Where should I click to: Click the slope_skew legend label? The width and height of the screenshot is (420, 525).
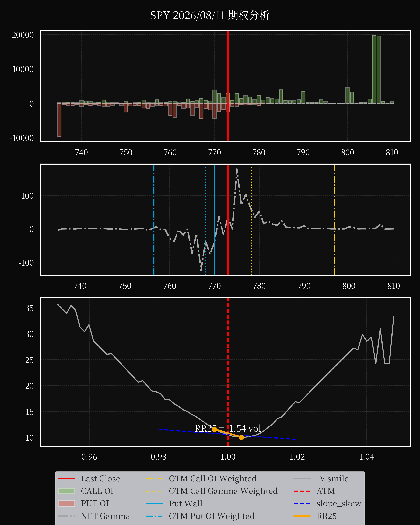[339, 504]
